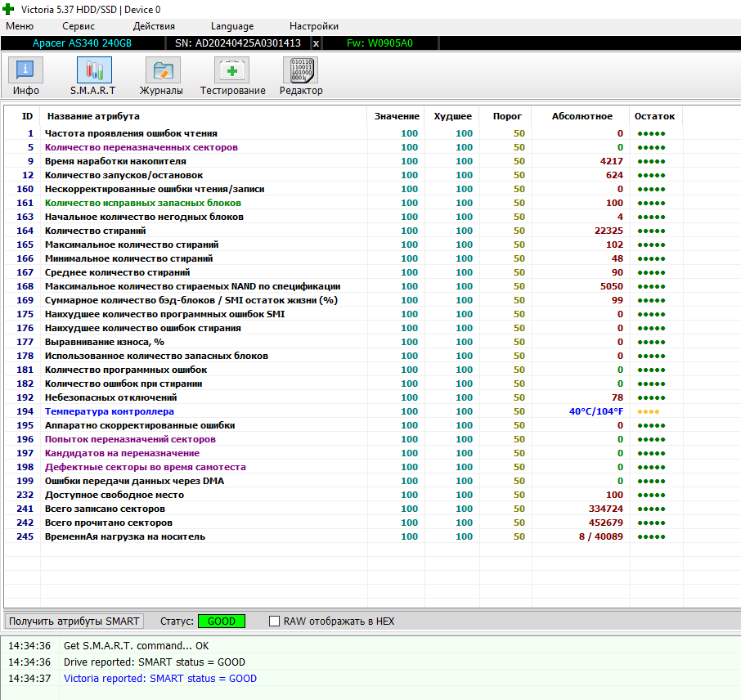741x700 pixels.
Task: Open the Меню menu
Action: [20, 26]
